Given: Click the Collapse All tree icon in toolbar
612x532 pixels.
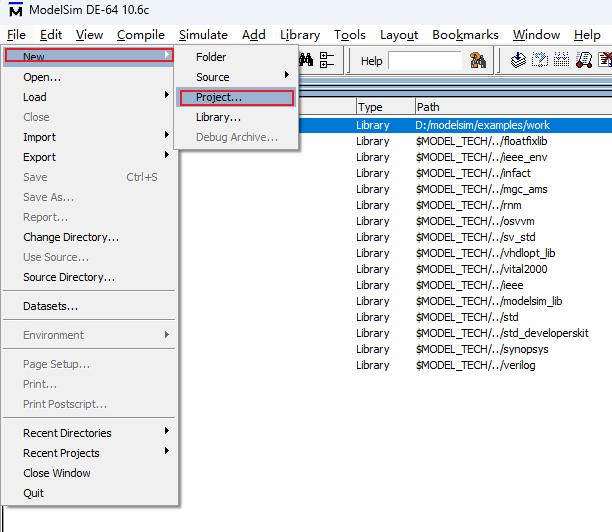Looking at the screenshot, I should pyautogui.click(x=327, y=60).
